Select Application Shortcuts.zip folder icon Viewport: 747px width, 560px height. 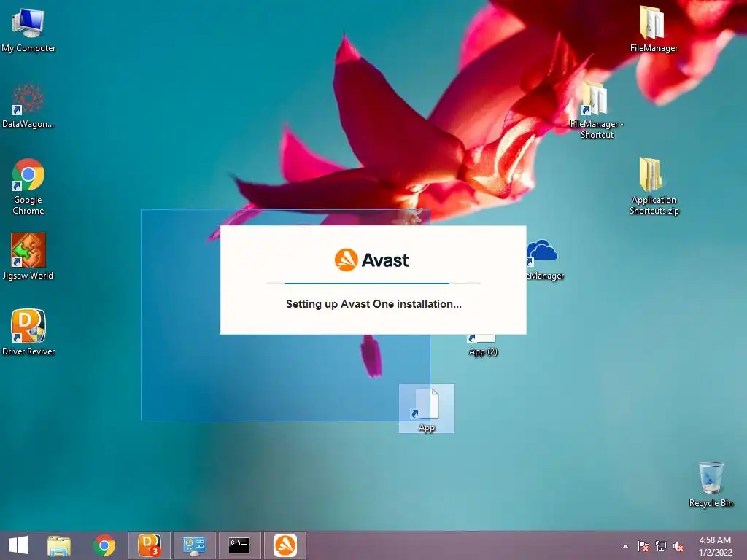[654, 186]
